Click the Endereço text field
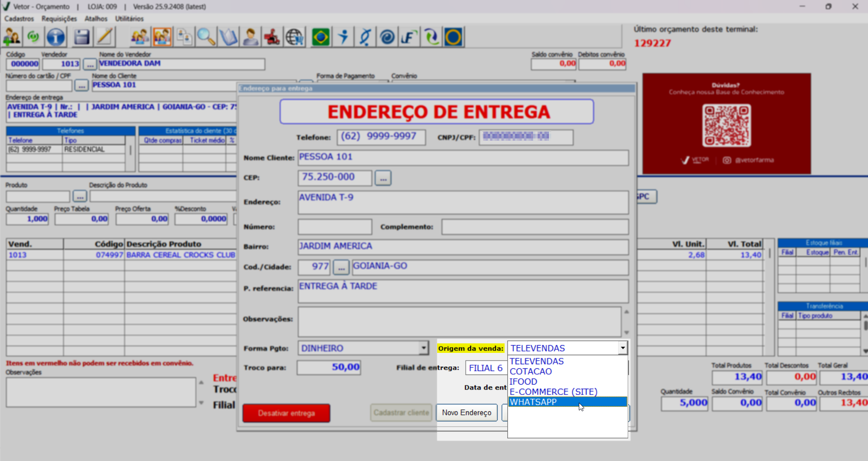Viewport: 868px width, 461px height. point(463,202)
